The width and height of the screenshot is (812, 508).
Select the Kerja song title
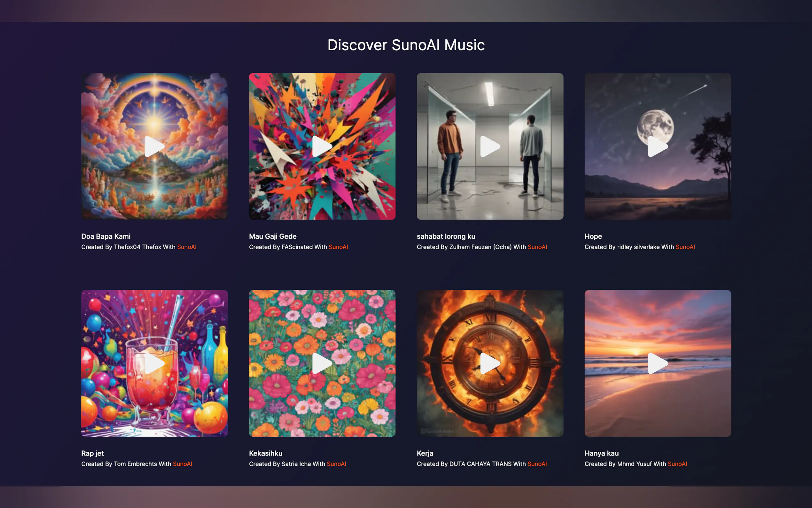click(425, 453)
